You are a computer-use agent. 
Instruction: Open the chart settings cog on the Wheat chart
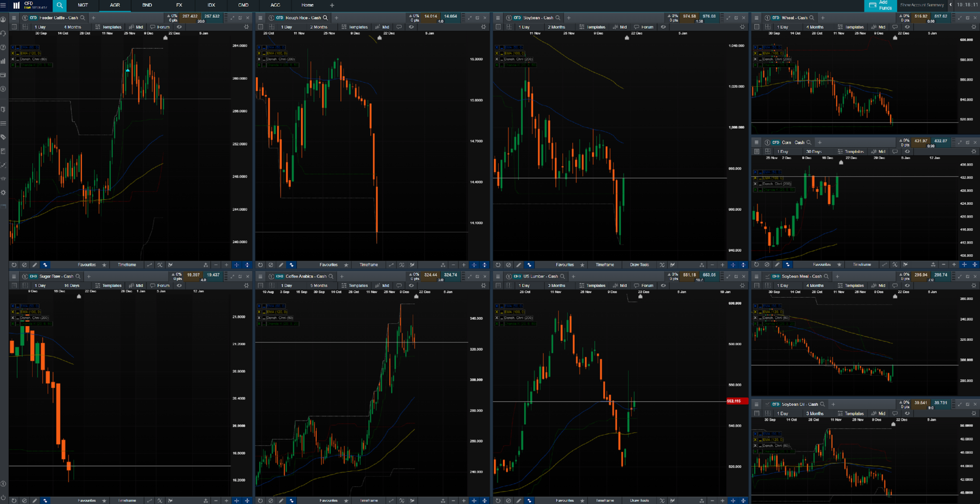click(x=974, y=27)
